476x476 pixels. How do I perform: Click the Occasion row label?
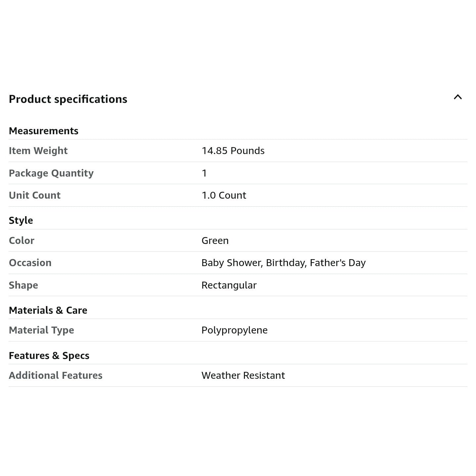30,263
